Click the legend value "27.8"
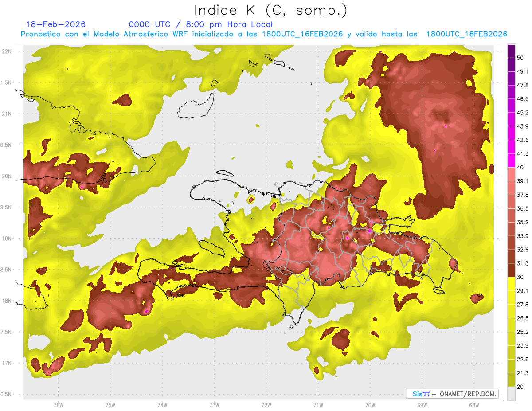 pyautogui.click(x=523, y=305)
